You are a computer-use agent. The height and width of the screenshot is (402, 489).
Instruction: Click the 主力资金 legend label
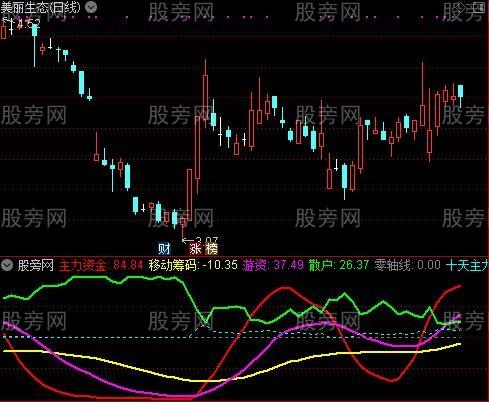coord(83,265)
